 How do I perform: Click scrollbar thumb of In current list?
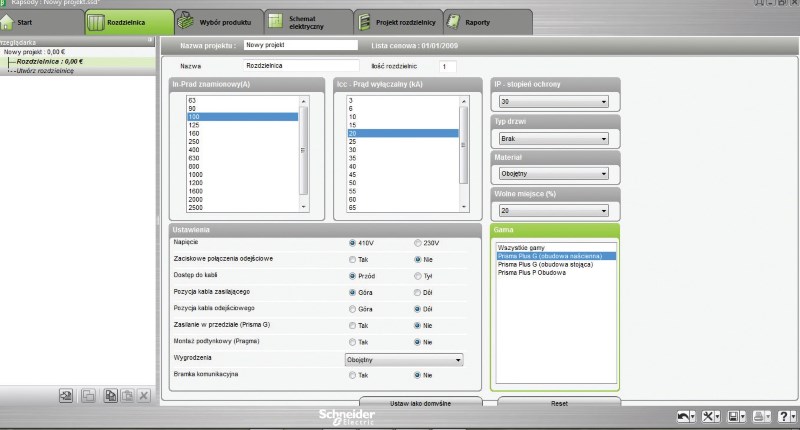coord(304,150)
